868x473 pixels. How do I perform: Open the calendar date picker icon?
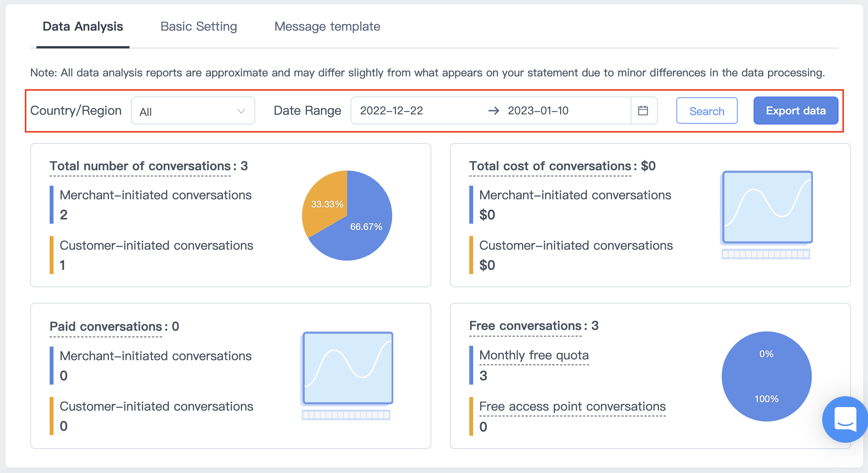pos(643,110)
